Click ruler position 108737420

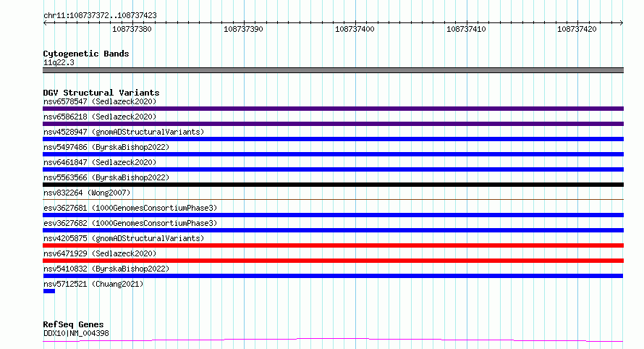point(577,29)
